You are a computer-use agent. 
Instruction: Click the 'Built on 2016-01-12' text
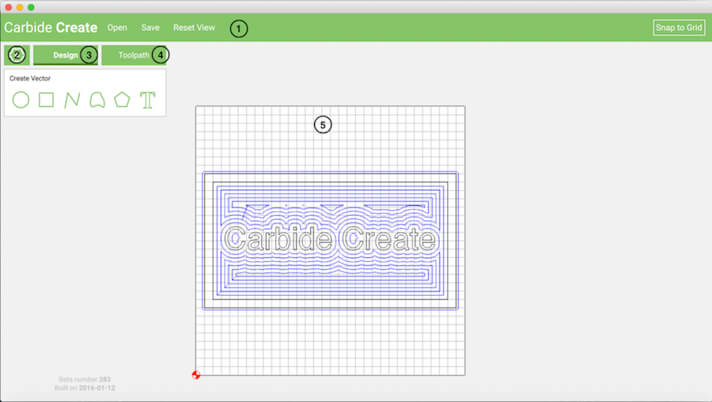click(84, 388)
